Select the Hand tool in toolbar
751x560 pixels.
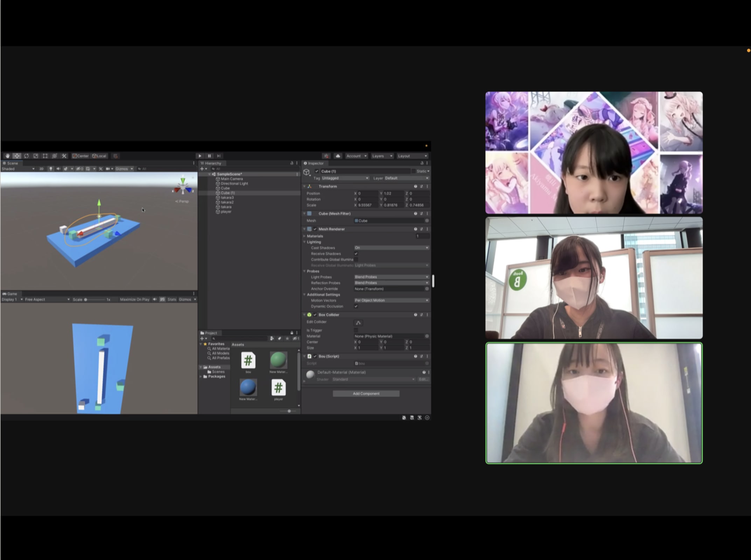coord(7,156)
